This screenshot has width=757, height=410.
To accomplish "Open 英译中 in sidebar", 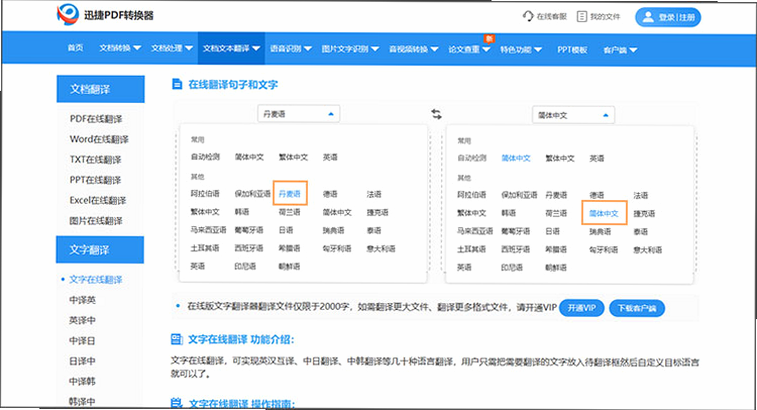I will point(83,320).
